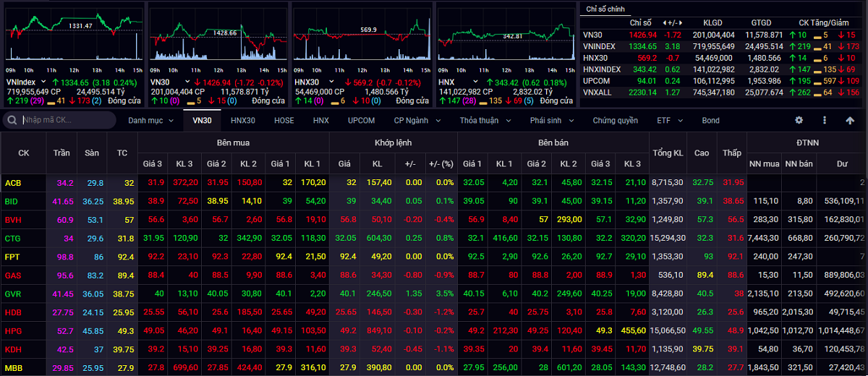
Task: Open the VNIndex chart selector chevron
Action: pos(43,82)
